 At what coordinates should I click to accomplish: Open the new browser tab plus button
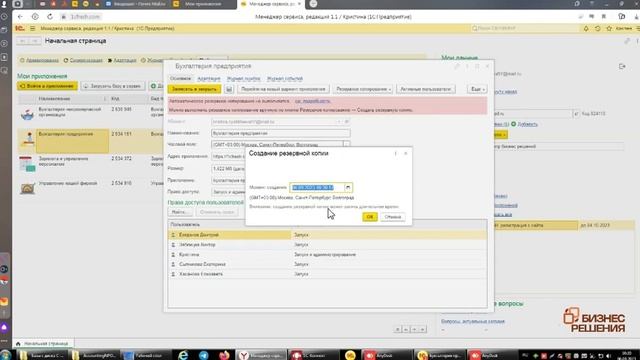313,4
